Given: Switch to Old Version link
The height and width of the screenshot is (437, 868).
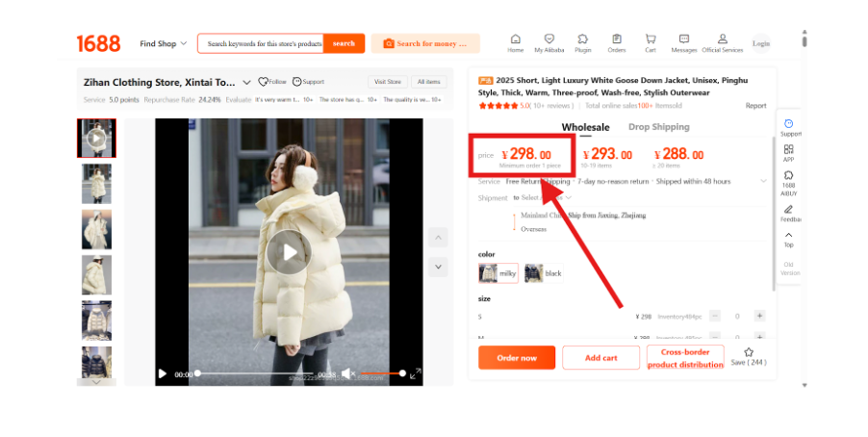Looking at the screenshot, I should pos(789,269).
